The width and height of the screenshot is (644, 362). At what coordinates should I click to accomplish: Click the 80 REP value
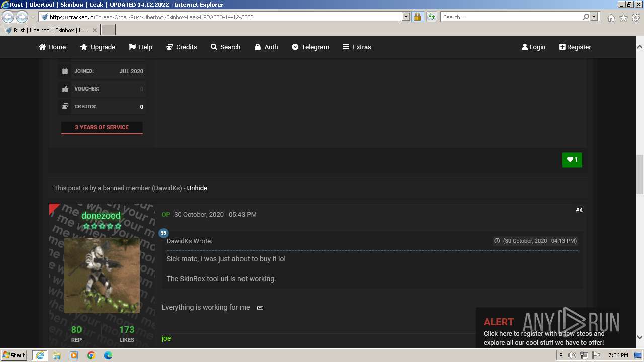76,330
